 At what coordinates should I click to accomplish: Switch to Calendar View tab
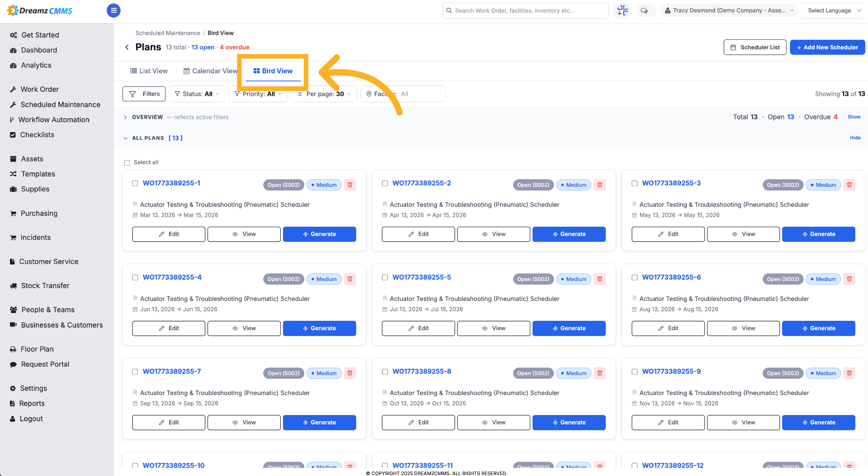coord(210,71)
